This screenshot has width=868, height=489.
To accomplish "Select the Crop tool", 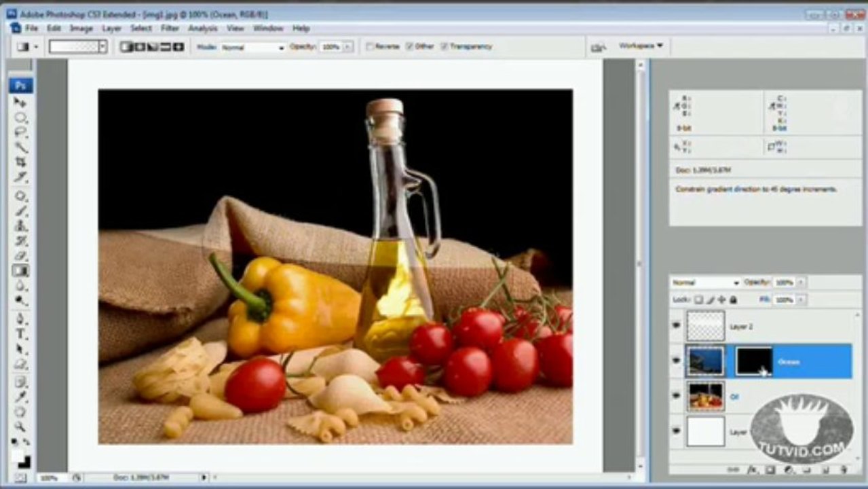I will 21,162.
